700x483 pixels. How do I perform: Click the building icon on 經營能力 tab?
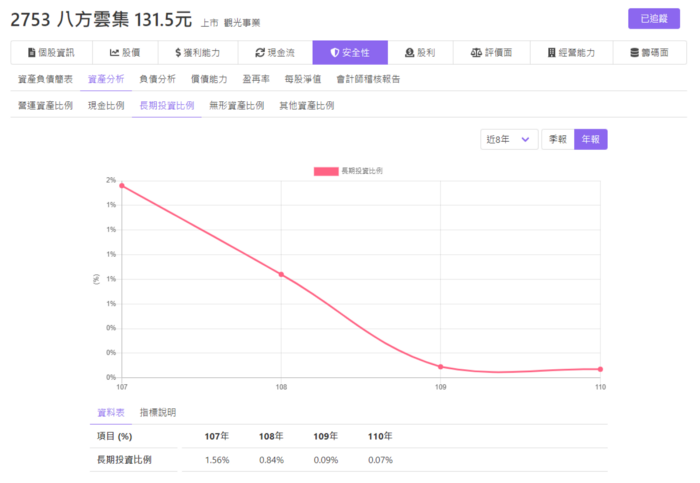(552, 53)
